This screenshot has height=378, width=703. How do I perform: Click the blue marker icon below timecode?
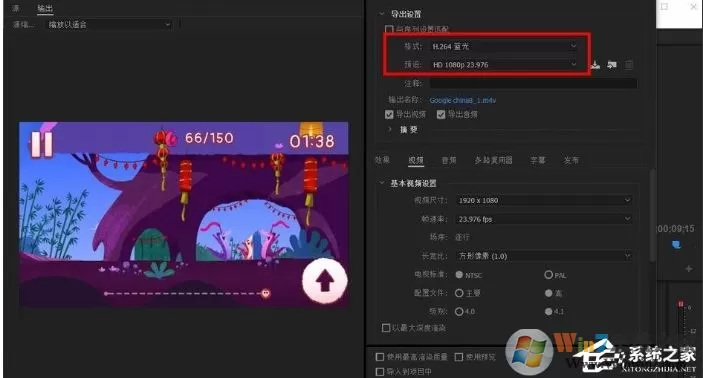676,245
